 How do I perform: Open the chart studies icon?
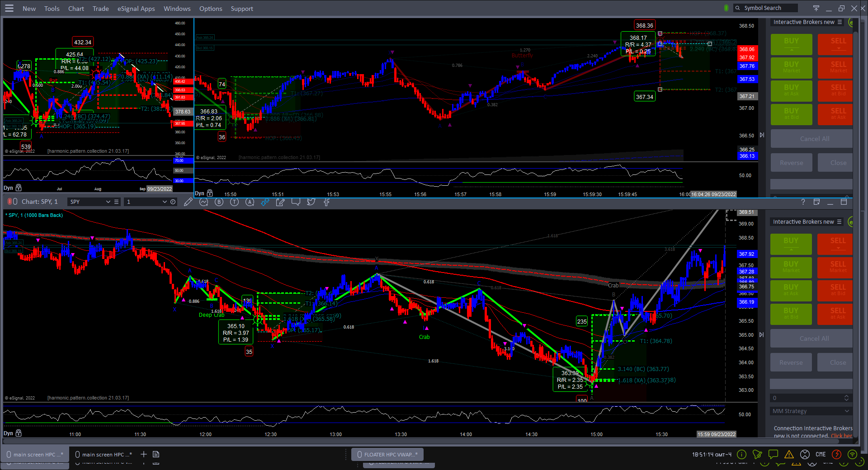click(204, 202)
